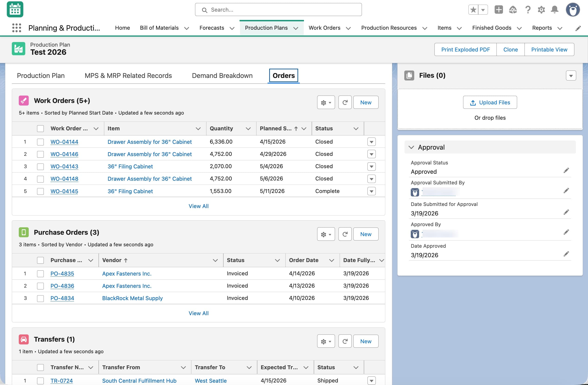The image size is (588, 385).
Task: Open the Bill of Materials nav dropdown
Action: [x=187, y=29]
